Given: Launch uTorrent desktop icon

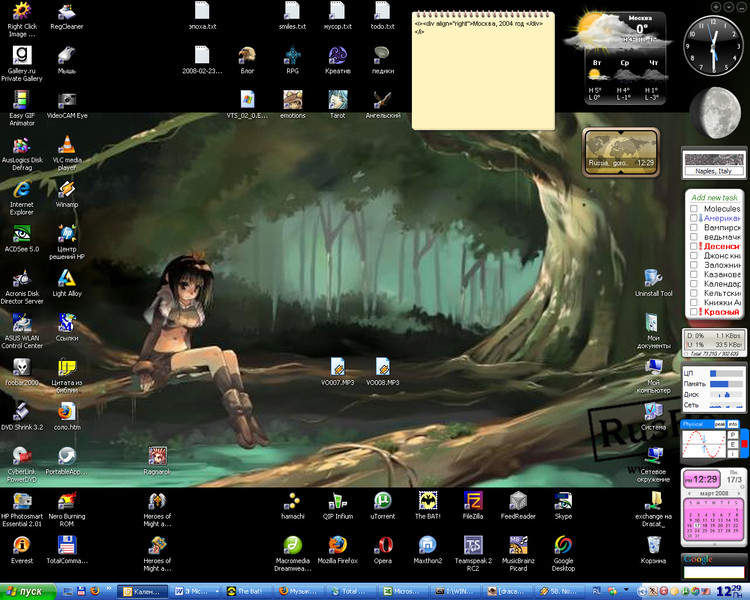Looking at the screenshot, I should (383, 505).
